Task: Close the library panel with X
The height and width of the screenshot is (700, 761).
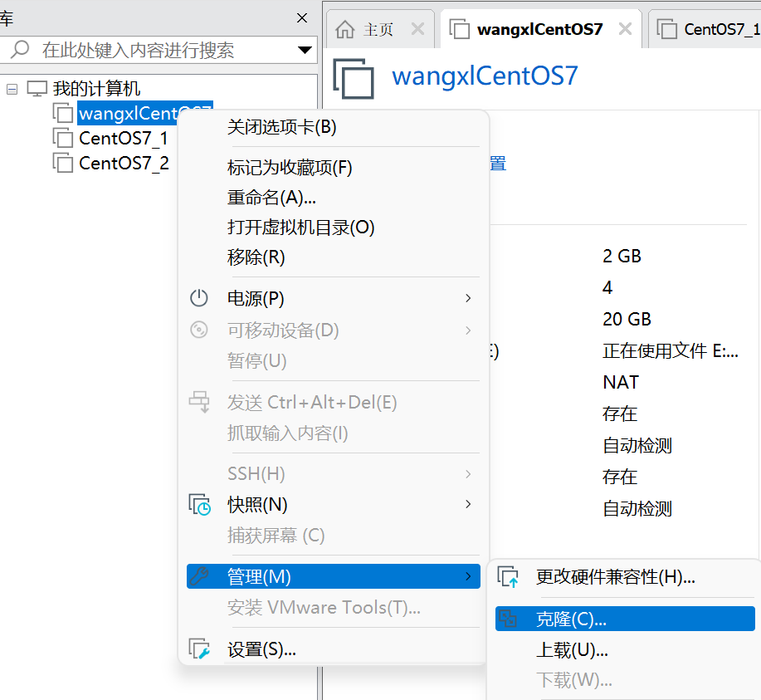Action: 302,18
